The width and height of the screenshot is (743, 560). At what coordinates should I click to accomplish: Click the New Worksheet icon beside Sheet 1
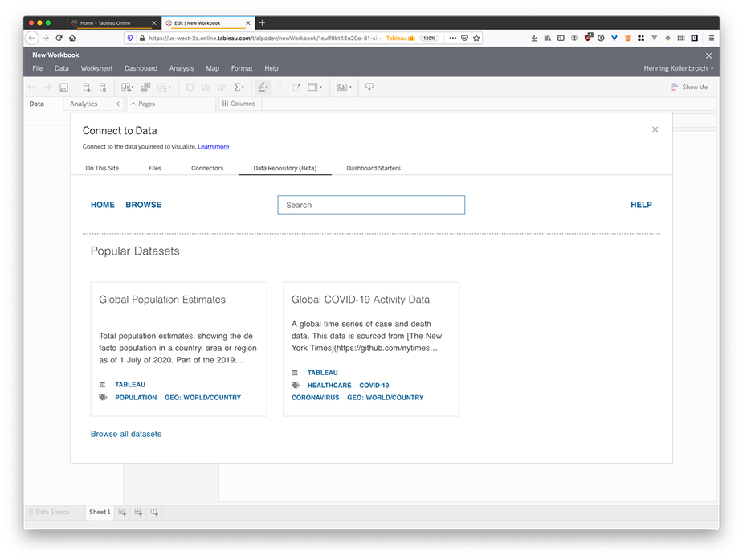coord(122,512)
